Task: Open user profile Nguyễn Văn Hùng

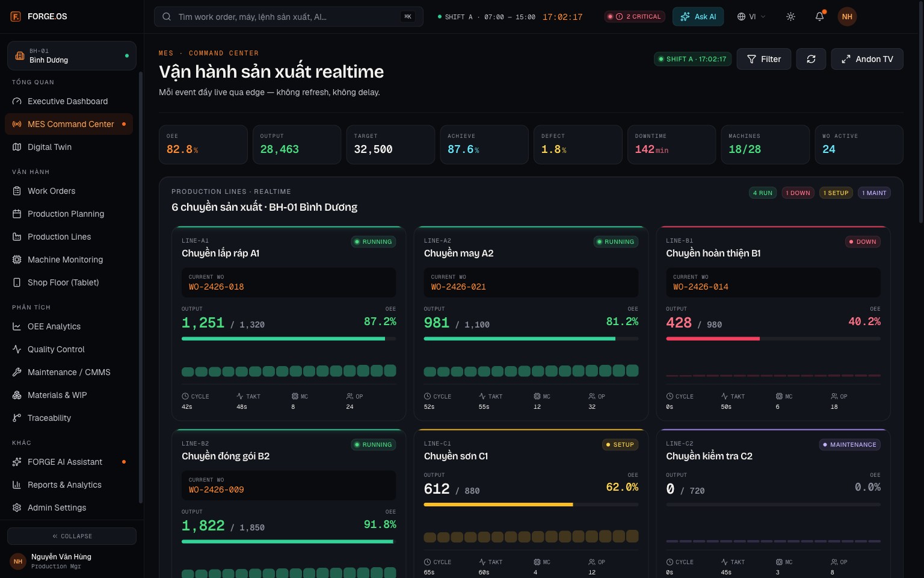Action: coord(72,561)
